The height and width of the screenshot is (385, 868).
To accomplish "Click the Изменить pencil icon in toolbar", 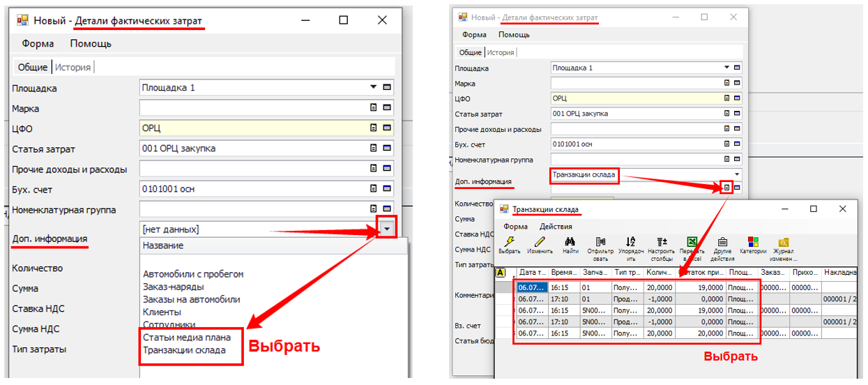I will 539,241.
